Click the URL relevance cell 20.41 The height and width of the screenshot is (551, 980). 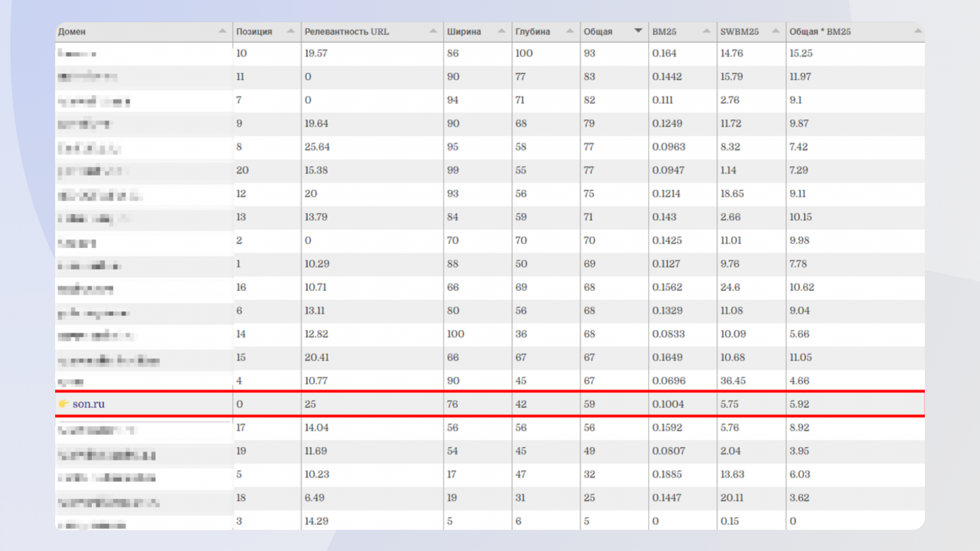point(317,358)
